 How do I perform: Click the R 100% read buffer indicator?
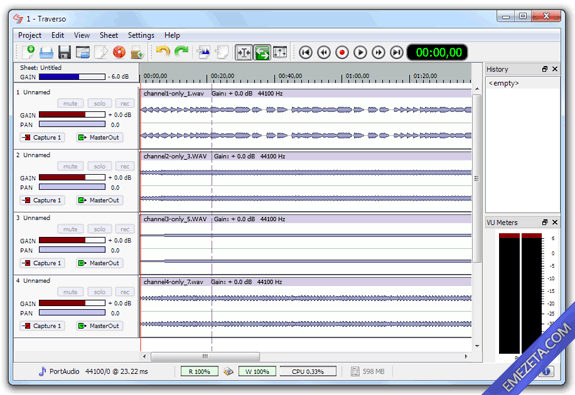pos(199,372)
